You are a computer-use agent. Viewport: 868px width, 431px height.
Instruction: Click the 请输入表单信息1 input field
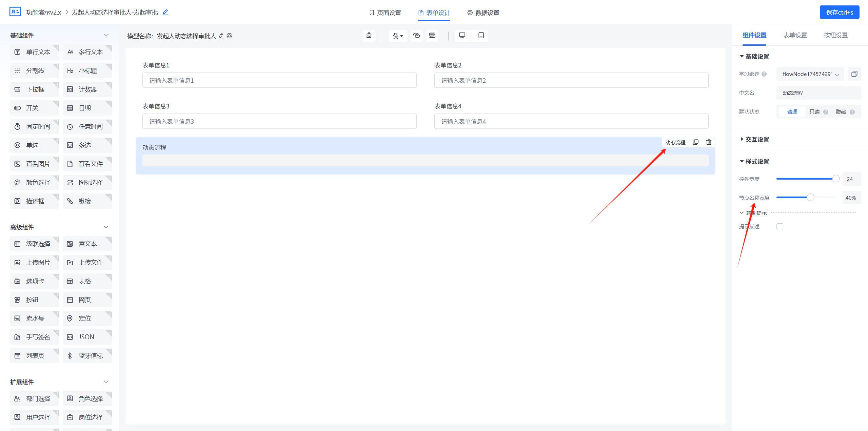pos(279,80)
